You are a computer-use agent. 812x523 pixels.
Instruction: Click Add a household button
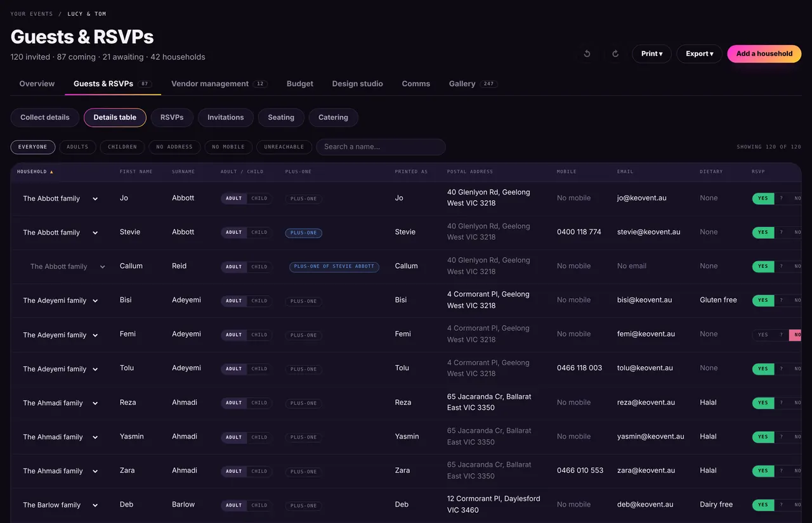764,54
